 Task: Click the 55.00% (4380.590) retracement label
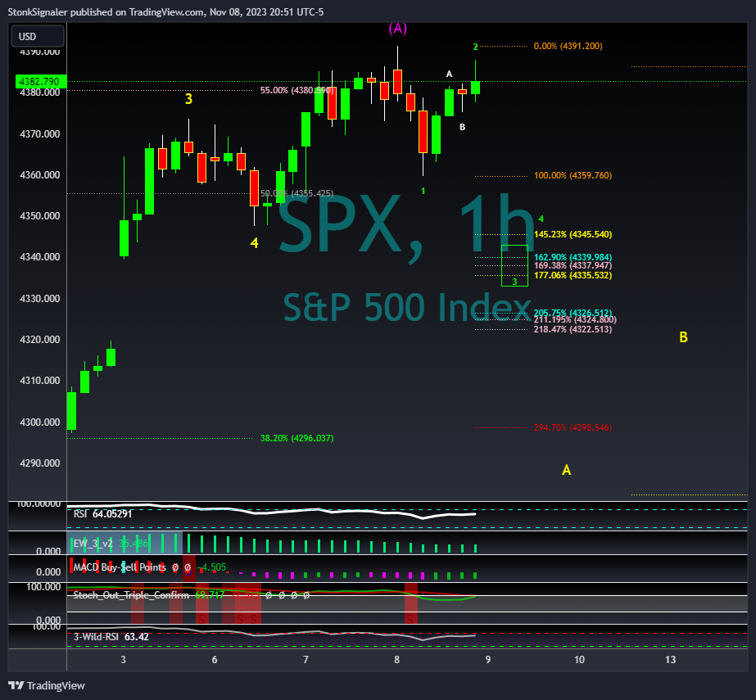click(297, 90)
